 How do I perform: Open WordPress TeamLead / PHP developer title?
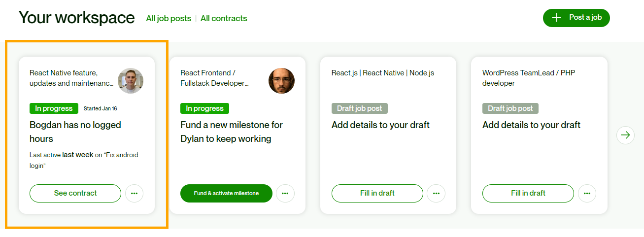pyautogui.click(x=528, y=78)
